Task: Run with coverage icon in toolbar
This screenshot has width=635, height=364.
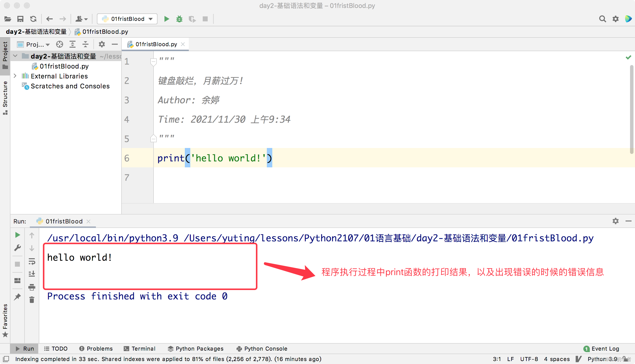Action: [x=192, y=19]
